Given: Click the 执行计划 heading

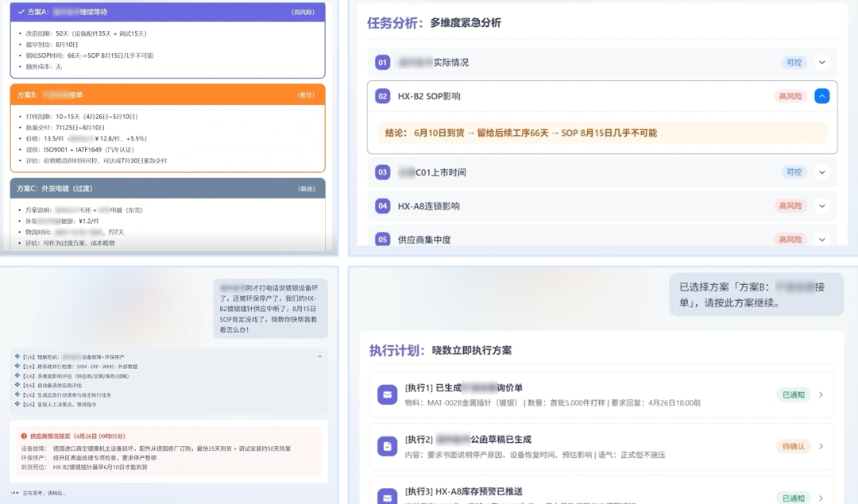Looking at the screenshot, I should 397,350.
